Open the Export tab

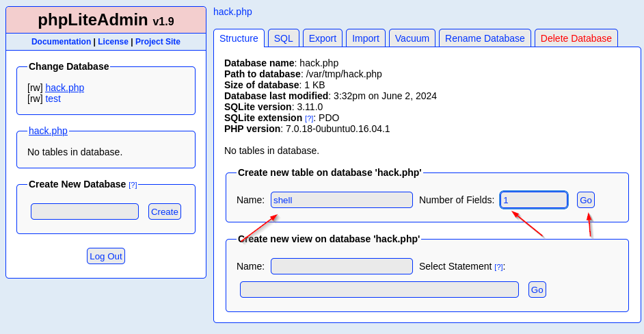[323, 38]
